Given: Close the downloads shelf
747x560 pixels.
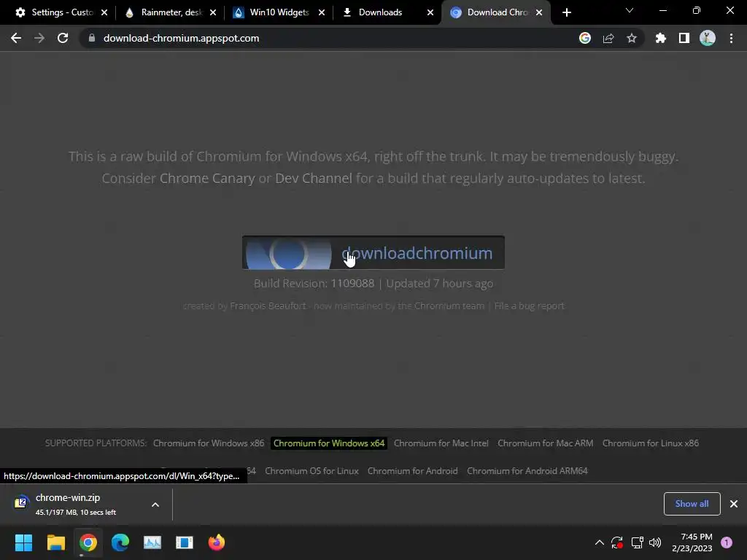Looking at the screenshot, I should pos(734,504).
